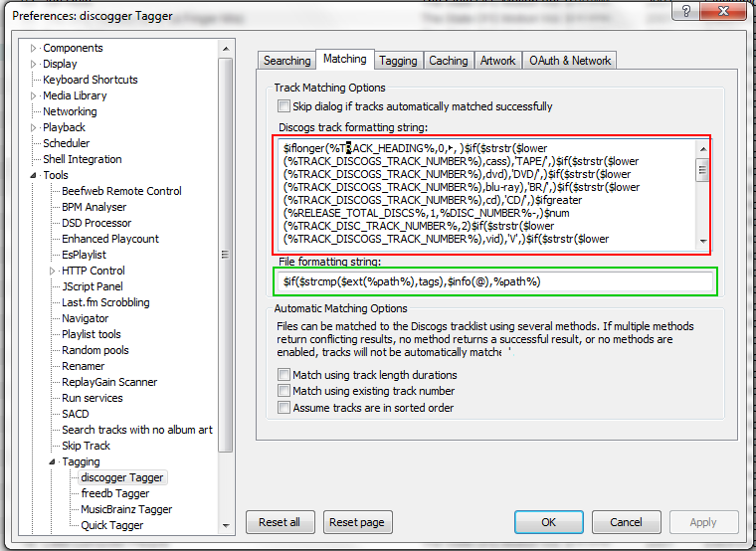Select Skip Track tree item
756x551 pixels.
86,446
